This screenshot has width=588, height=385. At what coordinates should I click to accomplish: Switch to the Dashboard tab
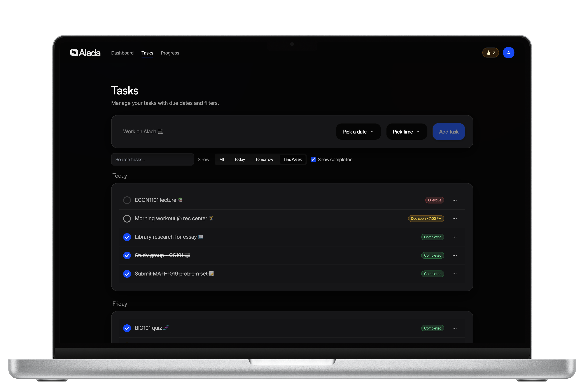(x=122, y=53)
